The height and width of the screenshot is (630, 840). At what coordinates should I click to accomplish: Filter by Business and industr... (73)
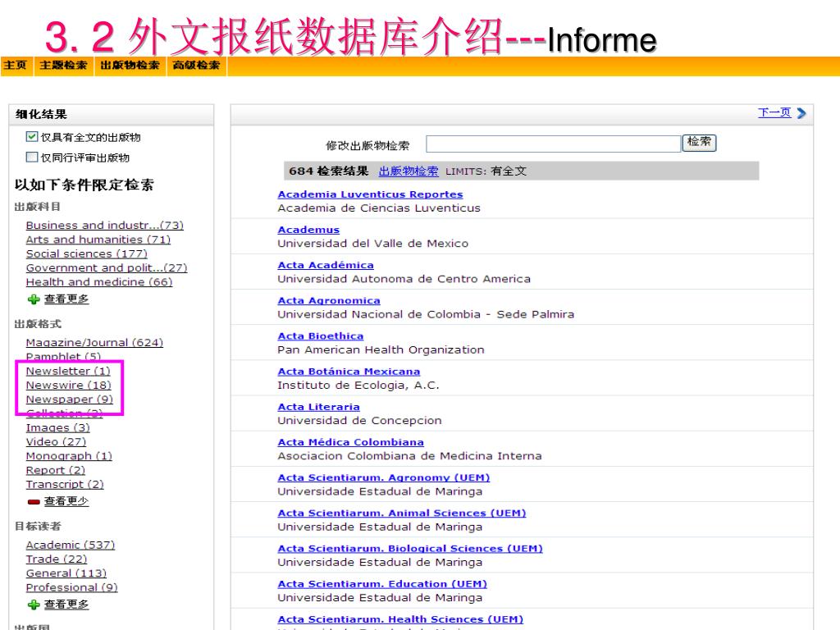pyautogui.click(x=105, y=226)
